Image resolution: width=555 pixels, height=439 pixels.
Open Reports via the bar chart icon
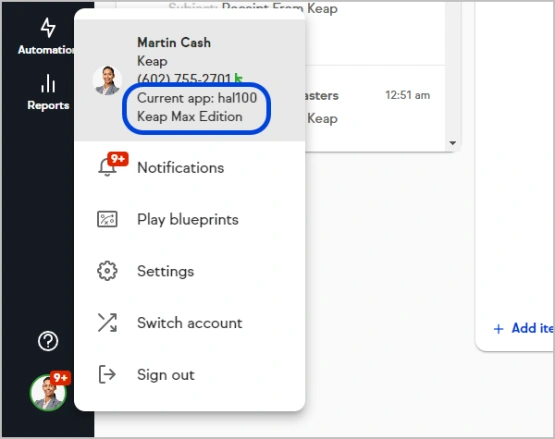[48, 83]
